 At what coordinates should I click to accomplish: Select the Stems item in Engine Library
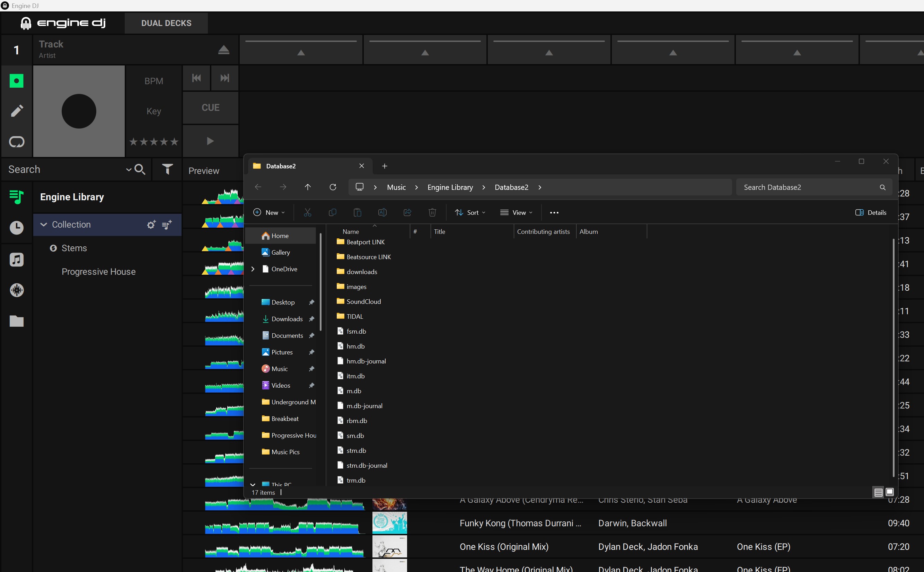pyautogui.click(x=74, y=248)
